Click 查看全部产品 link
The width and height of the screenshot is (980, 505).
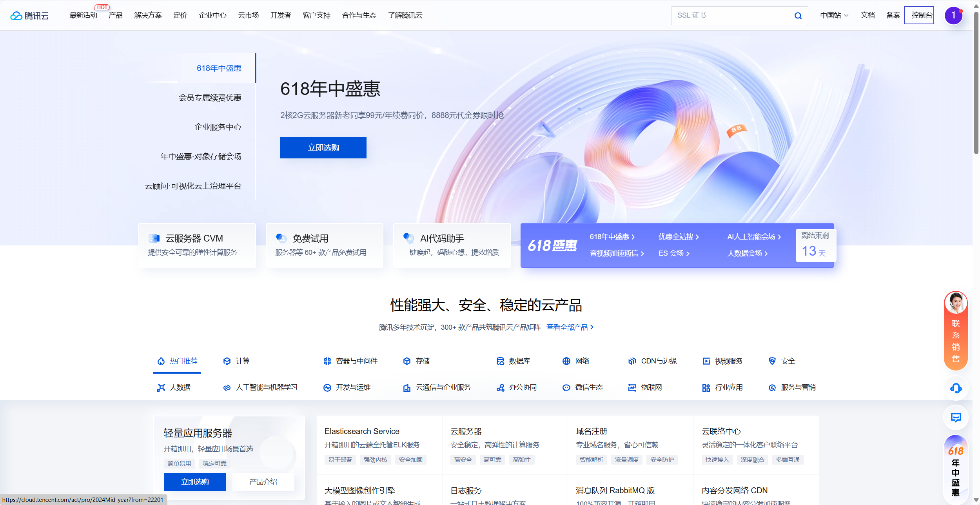570,327
